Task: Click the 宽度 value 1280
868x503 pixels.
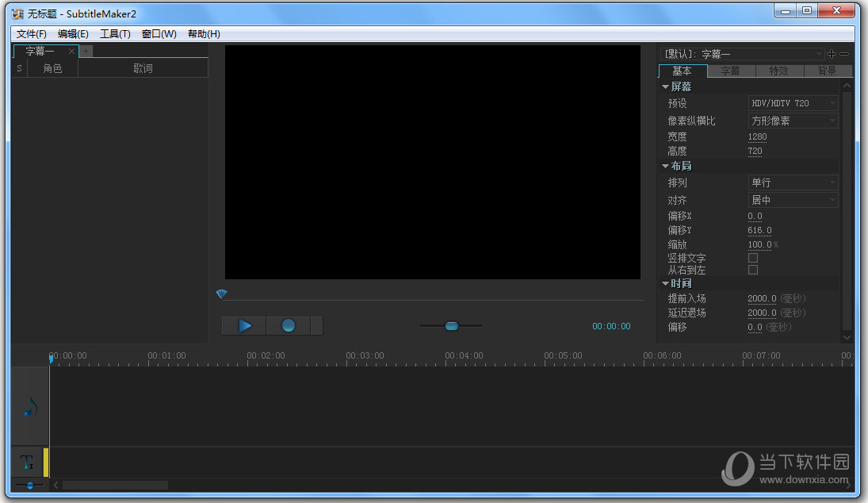Action: tap(757, 136)
